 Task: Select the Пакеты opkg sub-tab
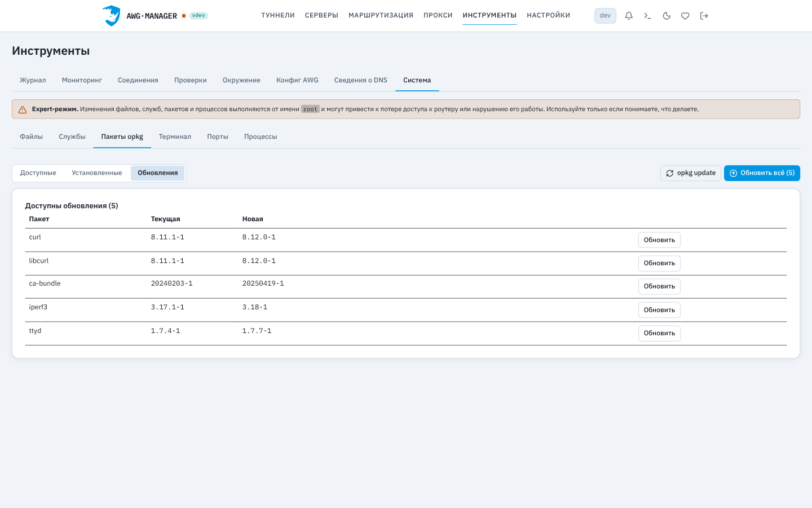pyautogui.click(x=122, y=137)
